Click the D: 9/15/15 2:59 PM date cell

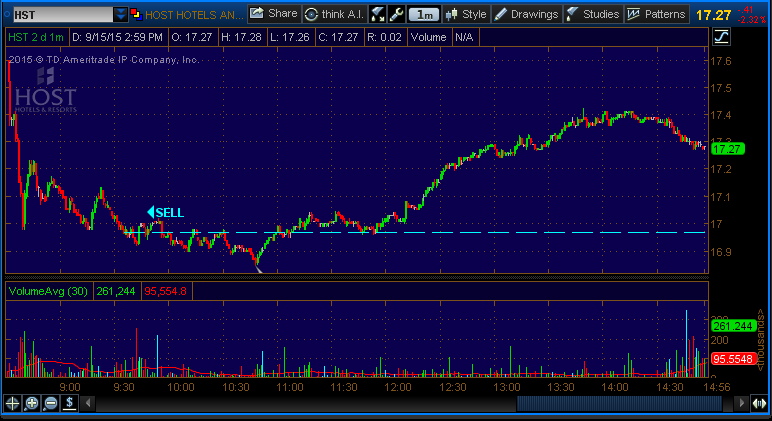point(117,37)
